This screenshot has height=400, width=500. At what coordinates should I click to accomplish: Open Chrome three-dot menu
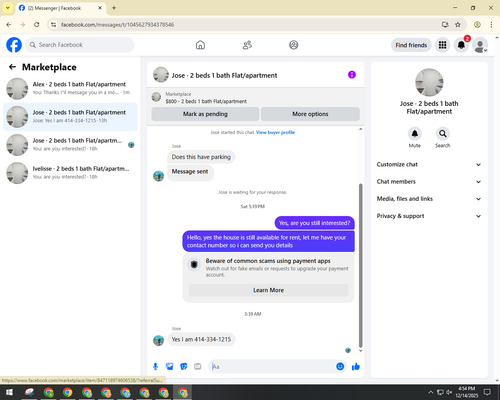(491, 25)
